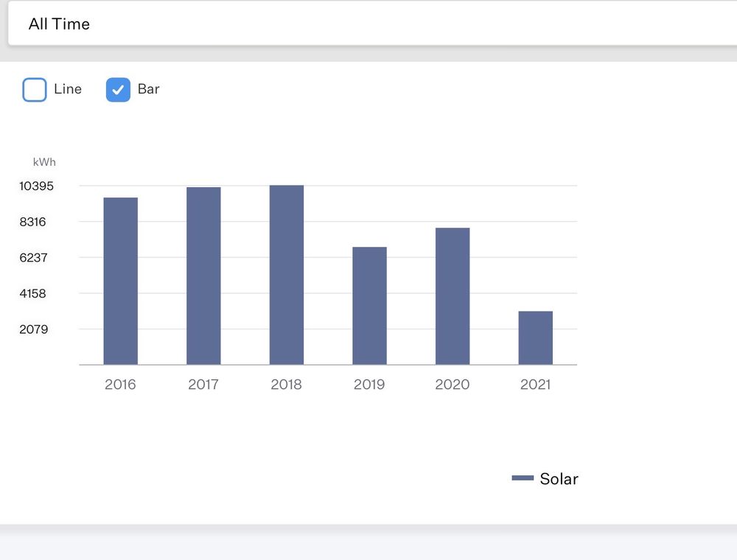737x560 pixels.
Task: Click the kWh unit label
Action: pyautogui.click(x=44, y=162)
